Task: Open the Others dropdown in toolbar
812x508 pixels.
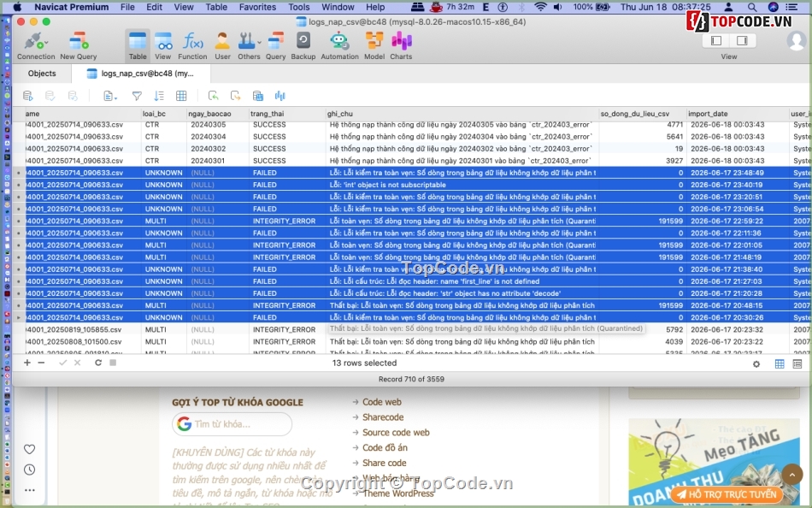Action: coord(249,45)
